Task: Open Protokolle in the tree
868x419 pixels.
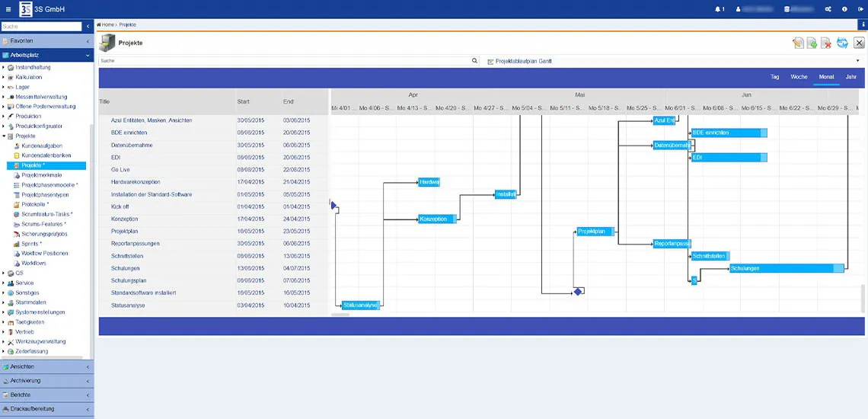Action: (x=36, y=204)
